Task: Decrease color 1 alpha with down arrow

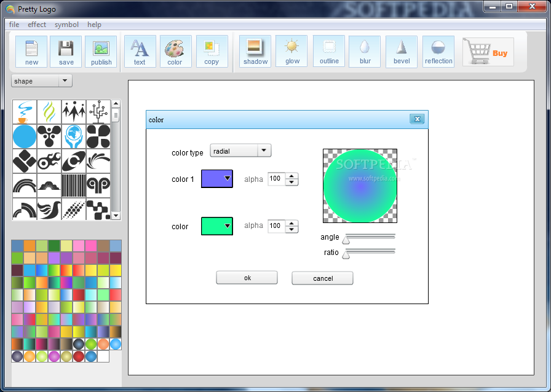Action: (291, 182)
